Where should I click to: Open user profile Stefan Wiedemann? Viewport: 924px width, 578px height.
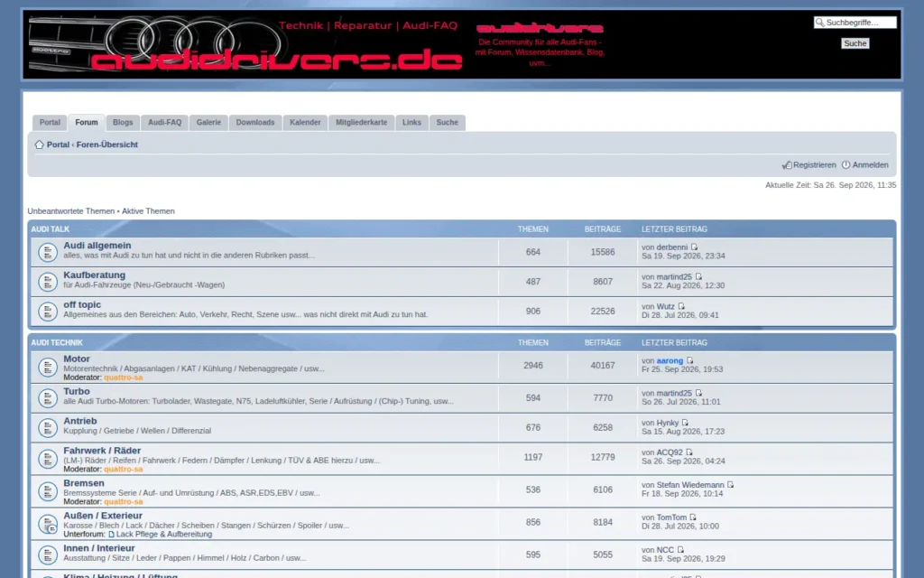point(690,485)
